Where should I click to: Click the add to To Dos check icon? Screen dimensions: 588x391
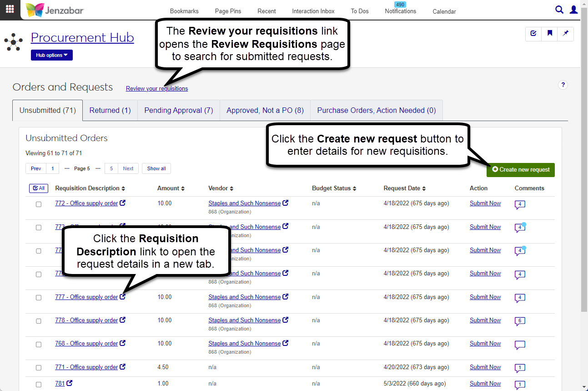click(533, 34)
